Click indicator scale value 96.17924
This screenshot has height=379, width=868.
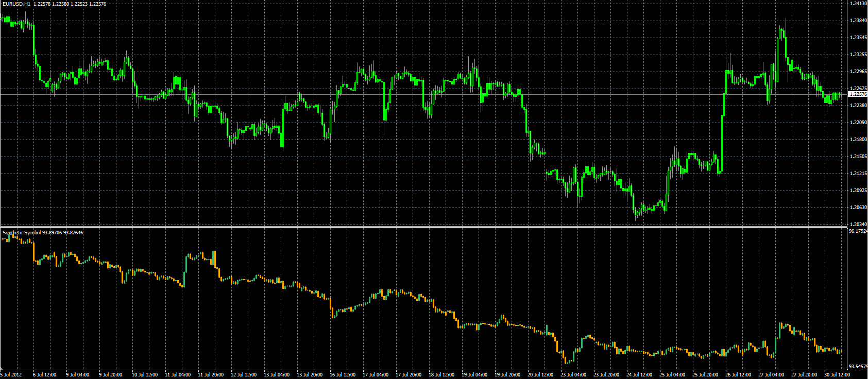[x=858, y=232]
